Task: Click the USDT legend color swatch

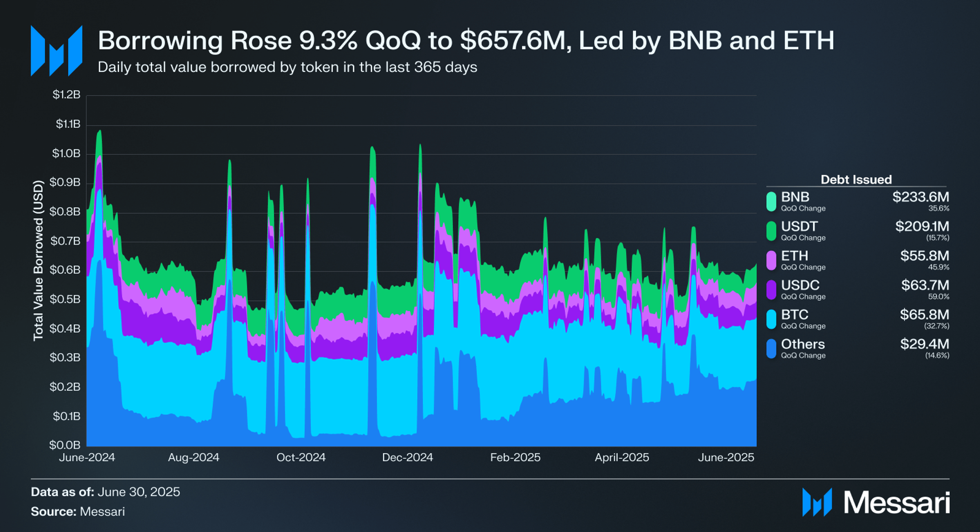Action: (x=771, y=231)
